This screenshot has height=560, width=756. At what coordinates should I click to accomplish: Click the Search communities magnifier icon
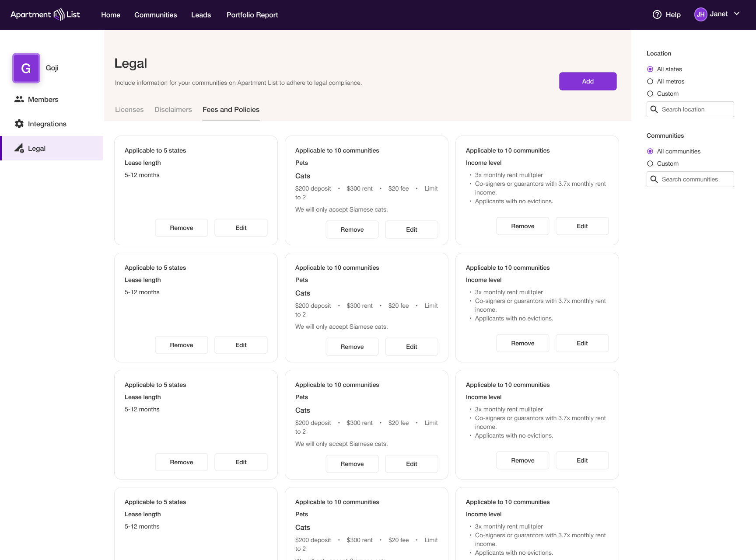tap(654, 179)
